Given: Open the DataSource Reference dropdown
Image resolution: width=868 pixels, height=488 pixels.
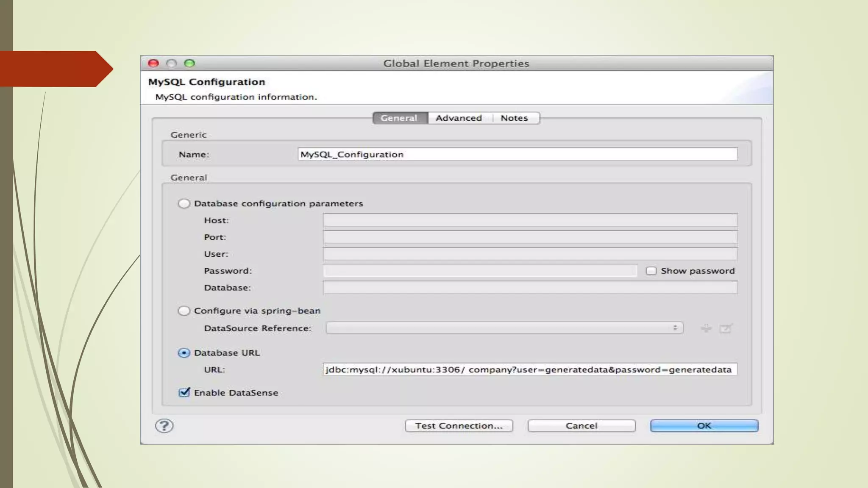Looking at the screenshot, I should tap(504, 328).
